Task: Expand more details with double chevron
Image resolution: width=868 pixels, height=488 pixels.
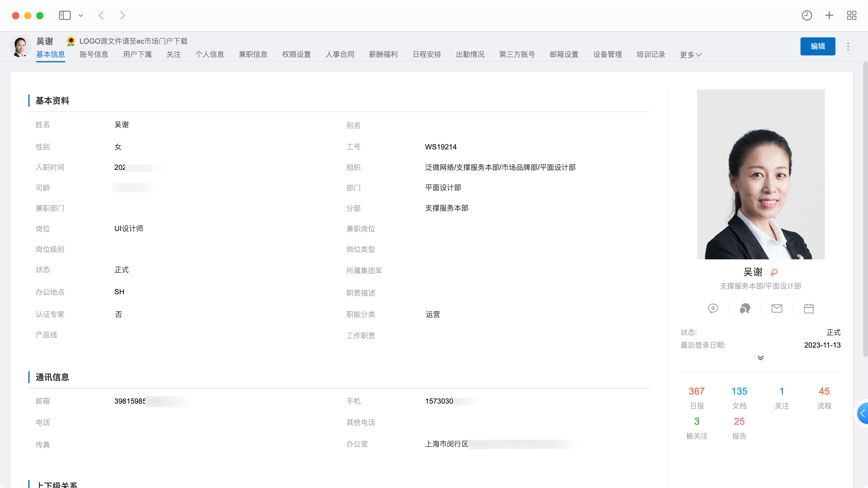Action: pos(760,358)
